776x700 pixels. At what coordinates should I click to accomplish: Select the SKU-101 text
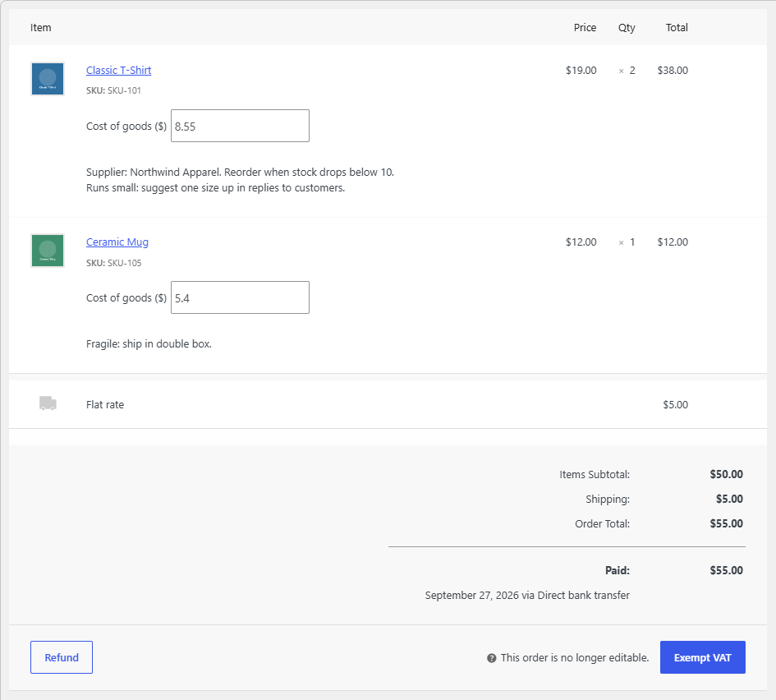(x=124, y=90)
